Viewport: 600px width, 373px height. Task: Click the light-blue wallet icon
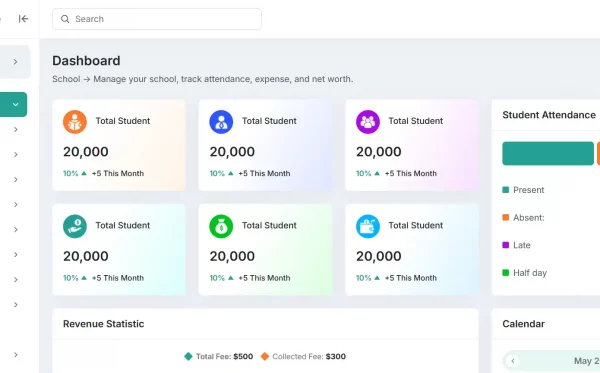(368, 226)
